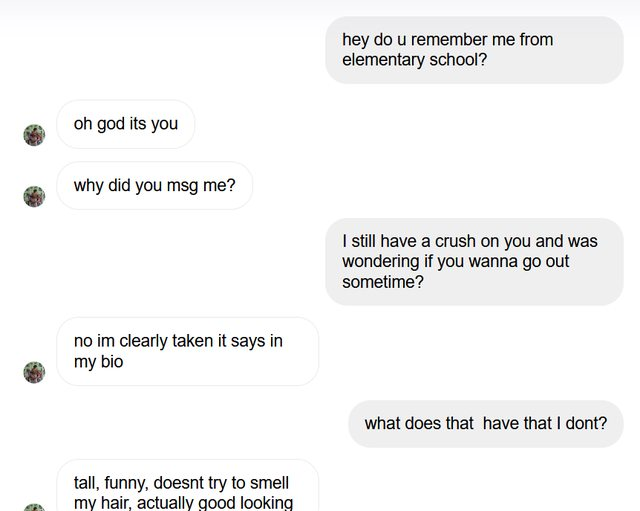Open the profile picture next to "why did you msg me?"
This screenshot has width=640, height=511.
[x=34, y=196]
